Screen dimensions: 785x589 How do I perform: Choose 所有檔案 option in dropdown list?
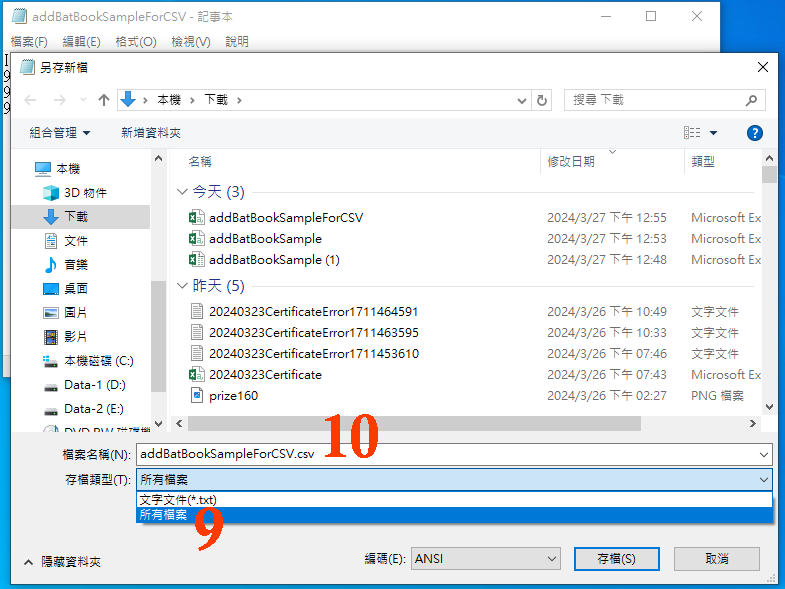pos(454,515)
